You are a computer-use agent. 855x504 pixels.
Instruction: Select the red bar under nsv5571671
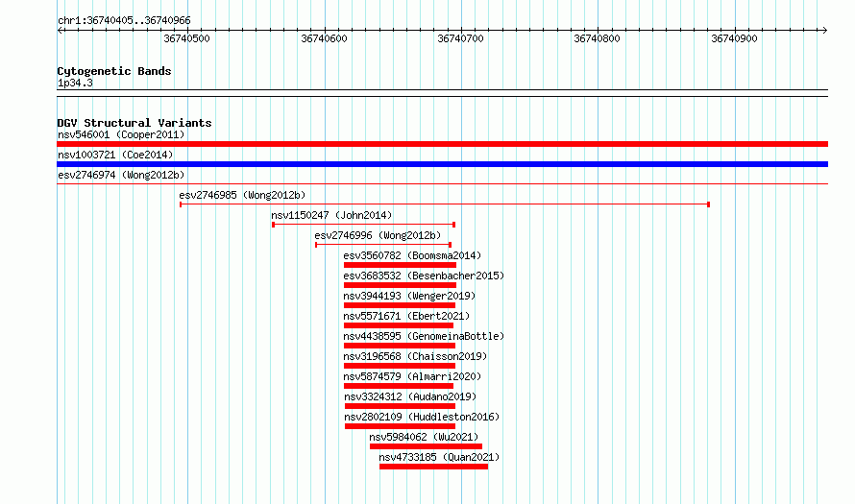pyautogui.click(x=399, y=325)
